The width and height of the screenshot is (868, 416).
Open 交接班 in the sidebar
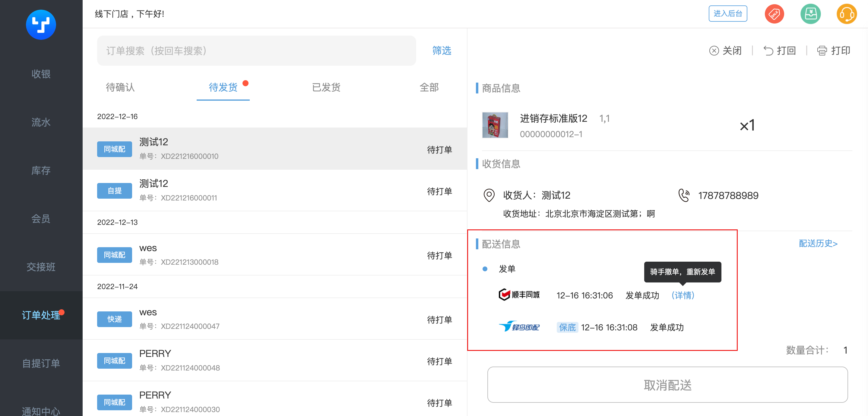tap(41, 267)
